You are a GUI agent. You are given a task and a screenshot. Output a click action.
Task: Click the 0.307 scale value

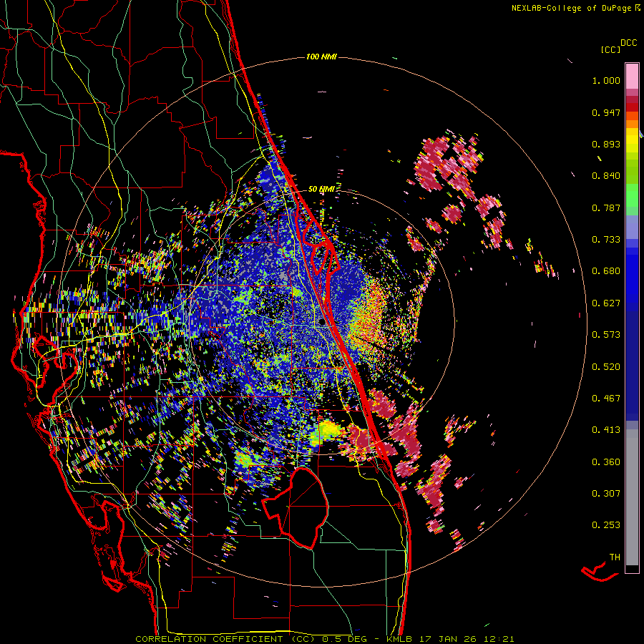tap(606, 494)
